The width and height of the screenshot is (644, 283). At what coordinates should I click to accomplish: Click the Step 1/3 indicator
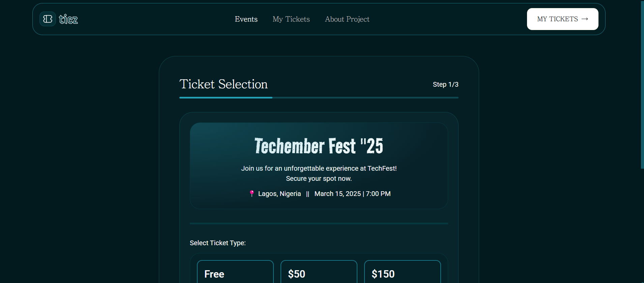(x=445, y=84)
